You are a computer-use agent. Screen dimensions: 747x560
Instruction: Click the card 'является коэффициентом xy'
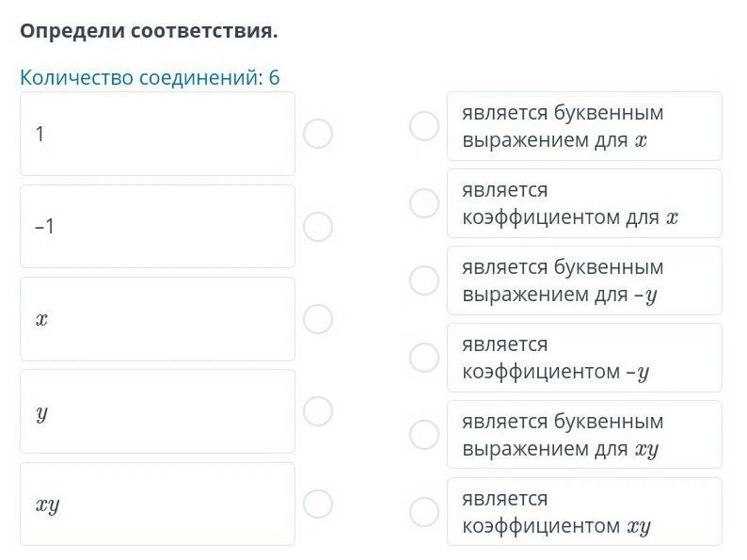coord(584,512)
